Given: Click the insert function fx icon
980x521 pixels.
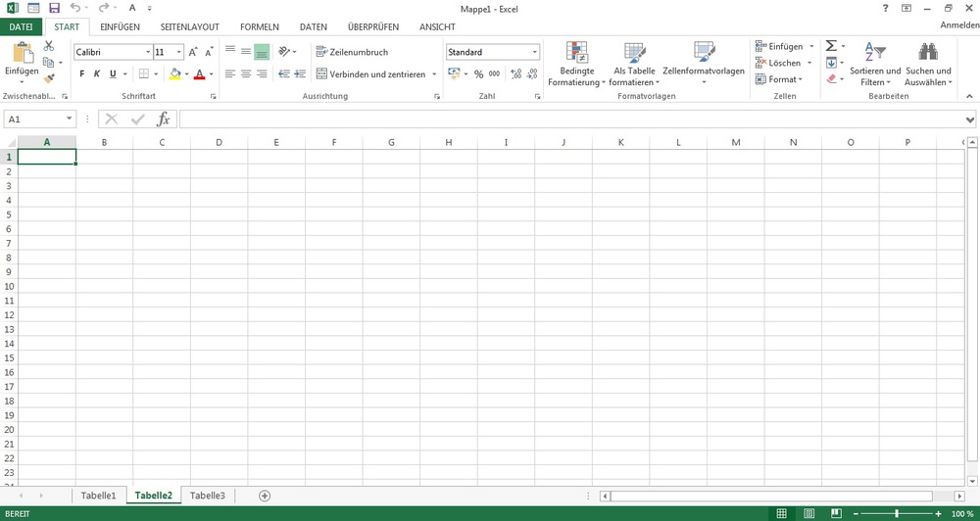Looking at the screenshot, I should (x=164, y=118).
